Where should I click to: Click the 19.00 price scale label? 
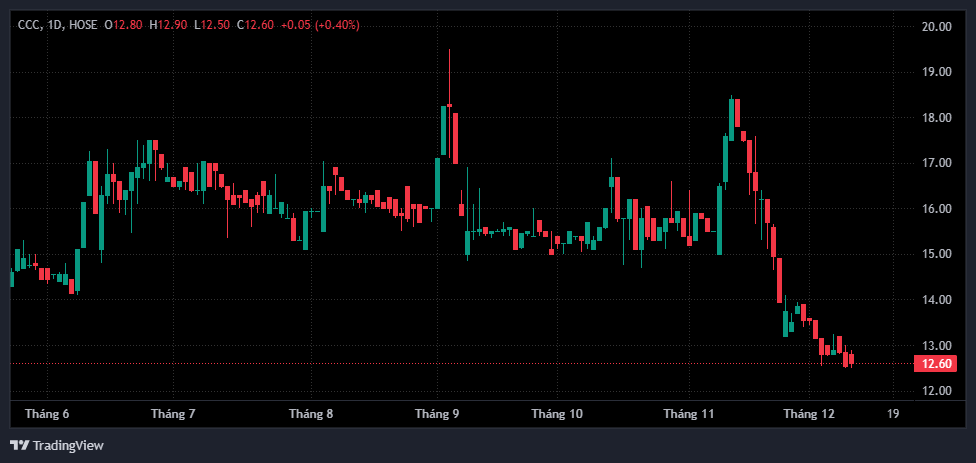click(x=936, y=72)
